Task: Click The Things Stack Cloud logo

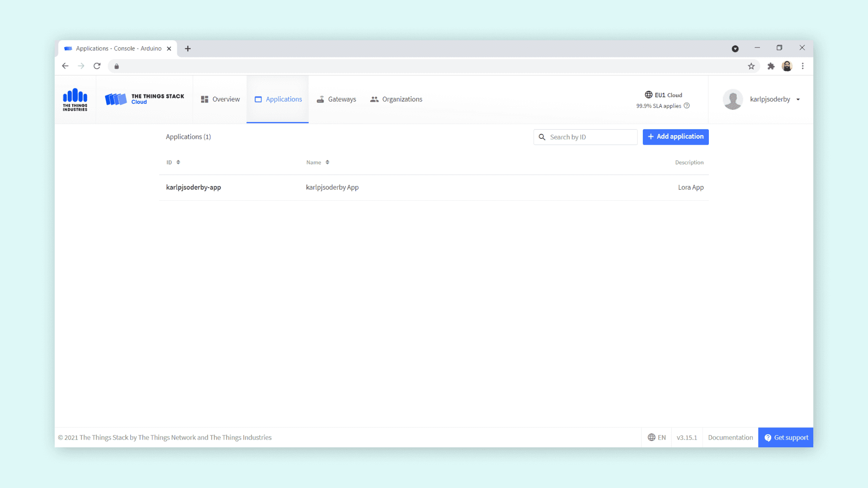Action: pyautogui.click(x=144, y=99)
